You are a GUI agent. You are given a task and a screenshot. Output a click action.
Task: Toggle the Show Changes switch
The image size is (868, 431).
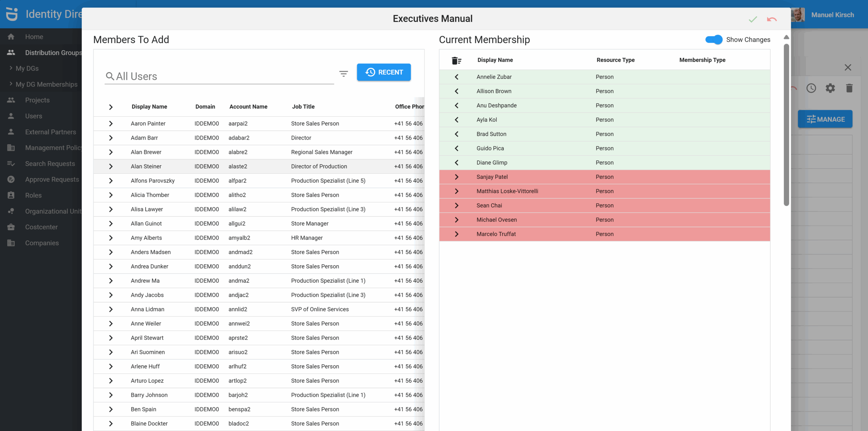(713, 40)
